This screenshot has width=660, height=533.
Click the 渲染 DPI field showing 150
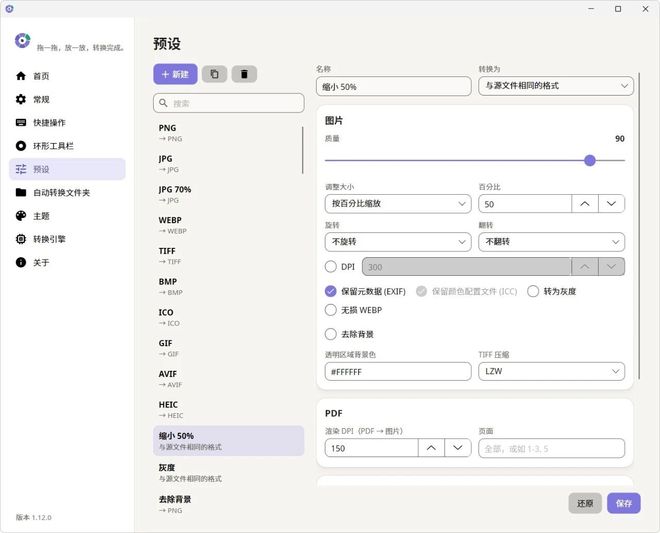tap(371, 448)
